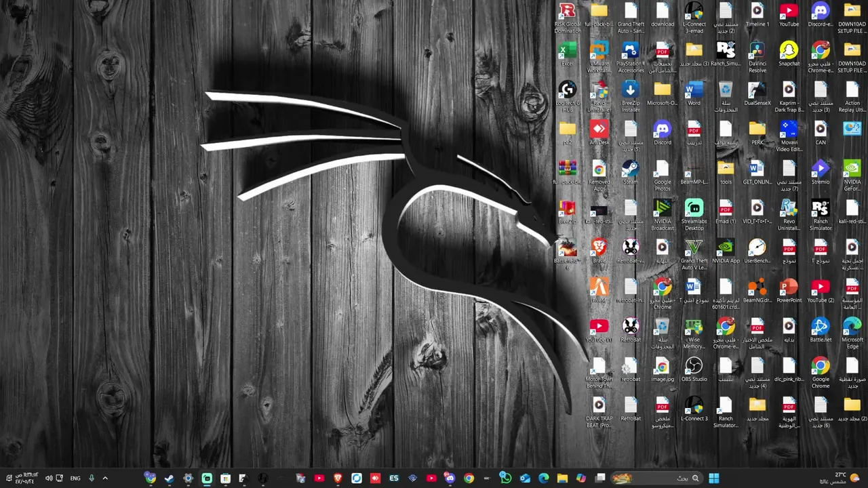
Task: Launch AnyDesk from desktop
Action: point(599,133)
